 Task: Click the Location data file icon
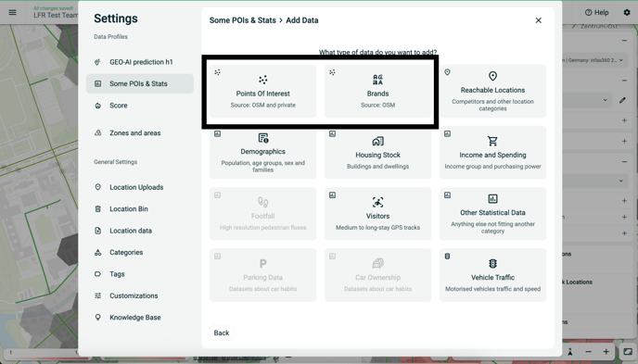tap(97, 231)
